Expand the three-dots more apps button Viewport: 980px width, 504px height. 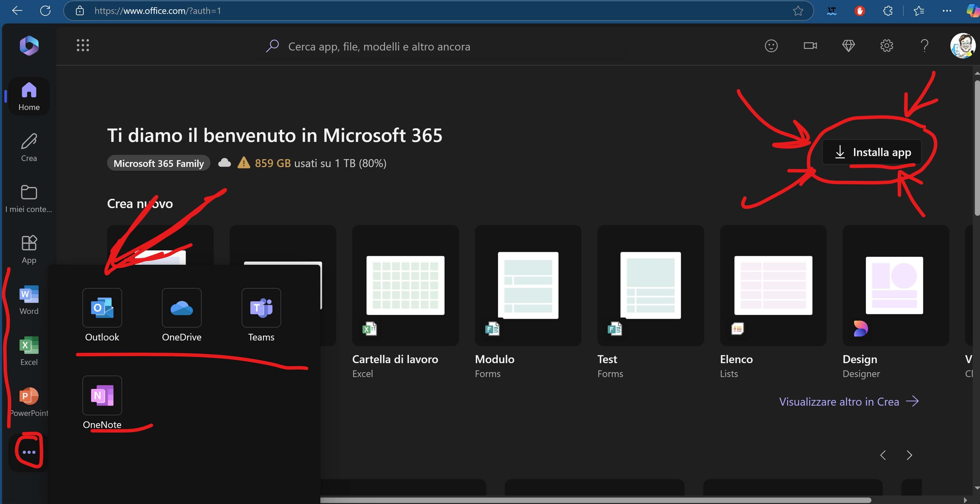pos(29,452)
